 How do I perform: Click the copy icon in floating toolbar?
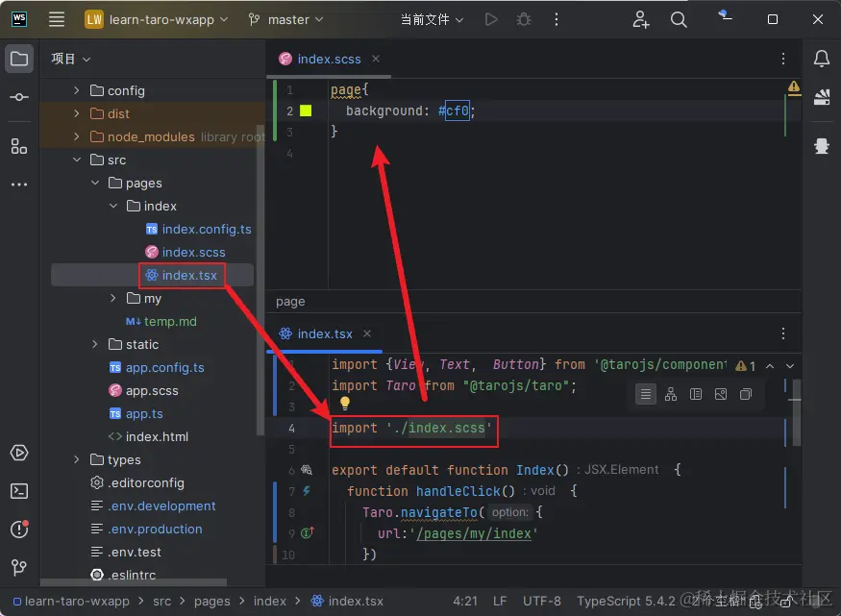tap(746, 395)
